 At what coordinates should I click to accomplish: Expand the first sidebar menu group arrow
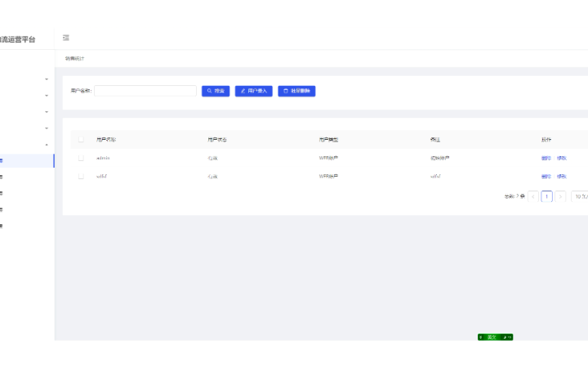pos(47,79)
